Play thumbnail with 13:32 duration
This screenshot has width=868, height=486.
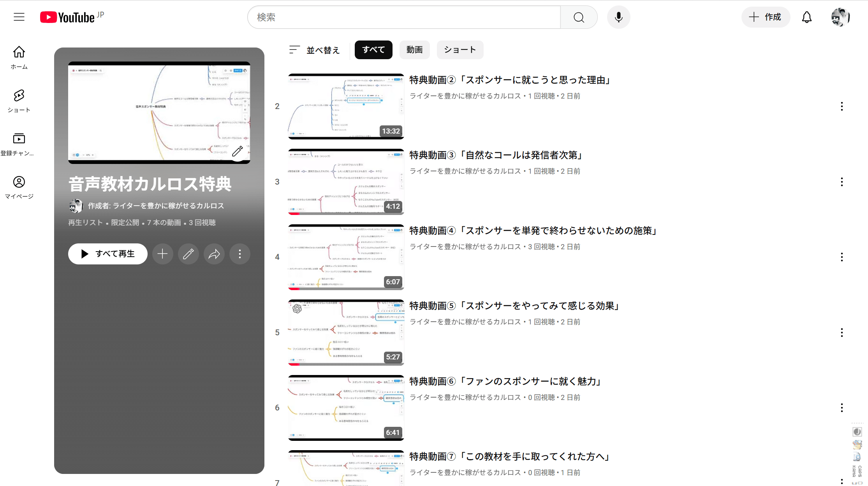click(346, 106)
